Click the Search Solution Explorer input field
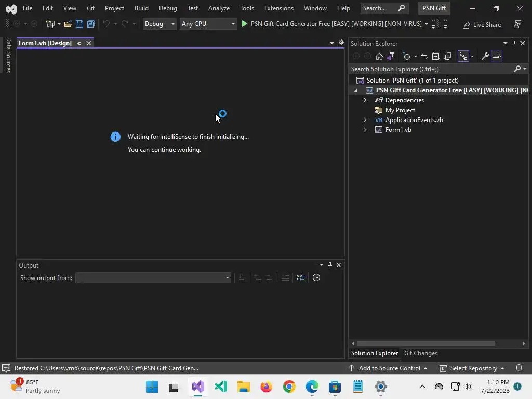The image size is (532, 399). 431,69
